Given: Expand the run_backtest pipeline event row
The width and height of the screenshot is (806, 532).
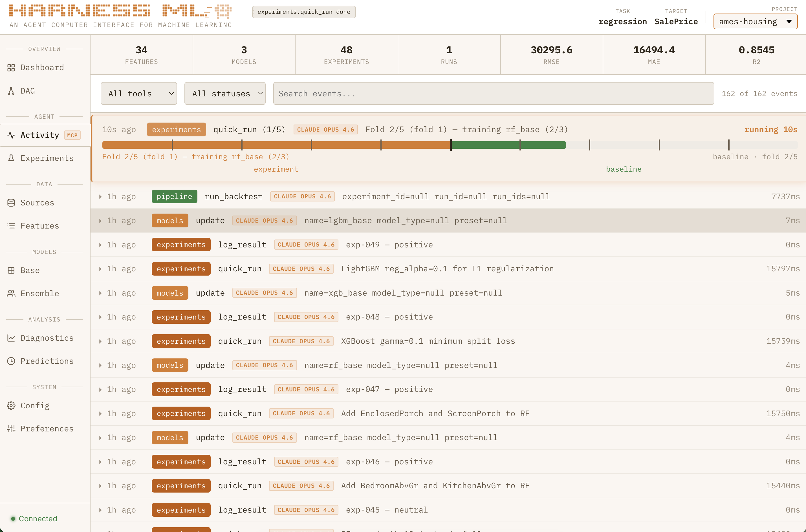Looking at the screenshot, I should (x=100, y=196).
